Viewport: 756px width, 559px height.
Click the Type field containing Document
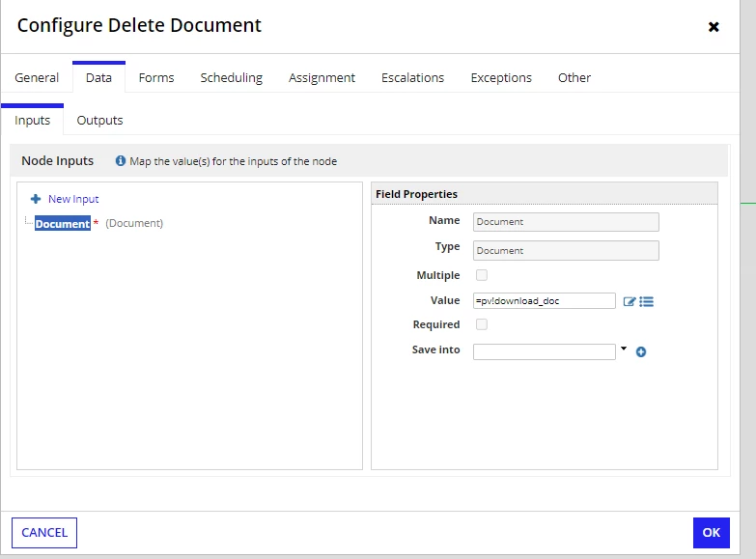(566, 251)
